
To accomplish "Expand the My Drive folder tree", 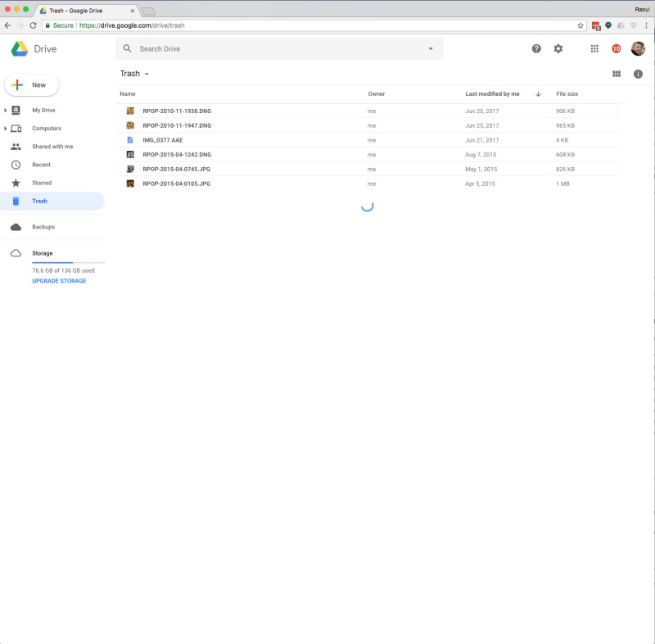I will pos(6,111).
